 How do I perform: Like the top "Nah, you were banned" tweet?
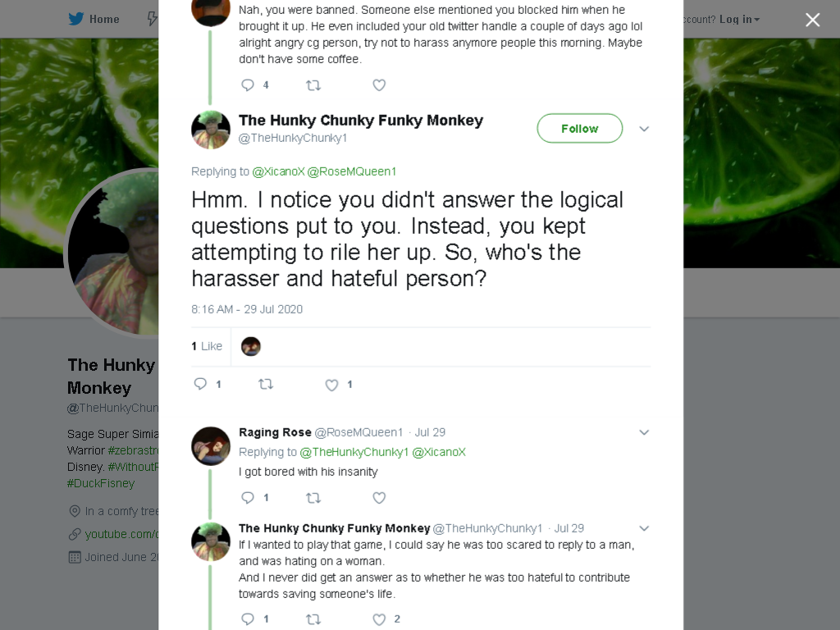[379, 85]
